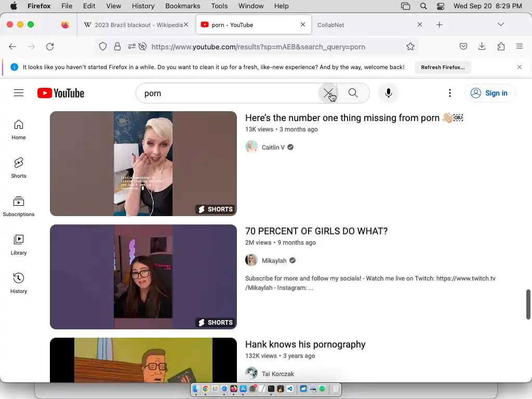The width and height of the screenshot is (532, 399).
Task: Click the YouTube logo
Action: (61, 93)
